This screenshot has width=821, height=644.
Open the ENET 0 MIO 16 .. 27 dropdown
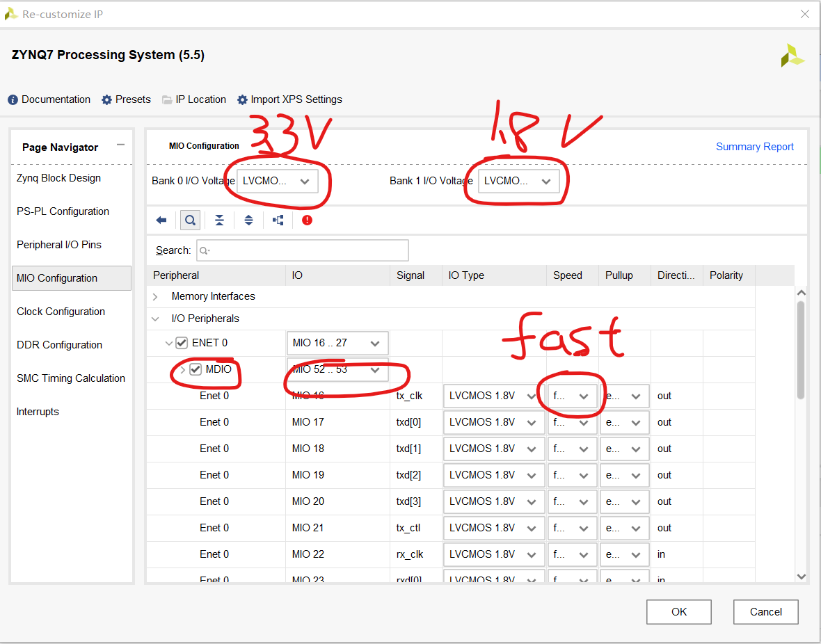[x=337, y=344]
